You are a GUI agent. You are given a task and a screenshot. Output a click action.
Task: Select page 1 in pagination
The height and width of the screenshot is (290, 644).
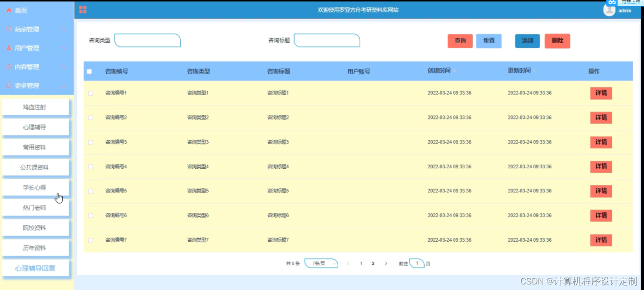(x=361, y=264)
